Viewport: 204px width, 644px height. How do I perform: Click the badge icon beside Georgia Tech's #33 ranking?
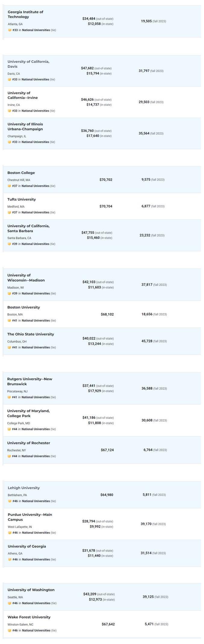[10, 30]
